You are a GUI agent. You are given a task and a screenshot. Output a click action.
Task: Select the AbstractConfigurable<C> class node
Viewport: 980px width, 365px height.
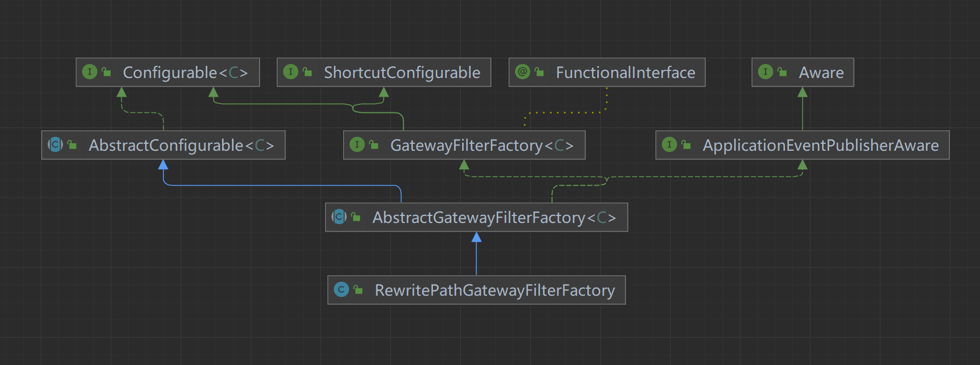point(163,145)
